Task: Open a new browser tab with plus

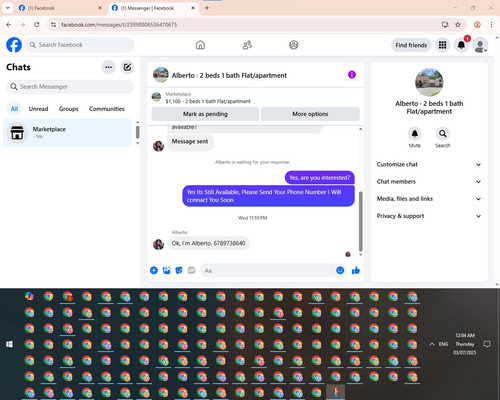Action: (207, 8)
